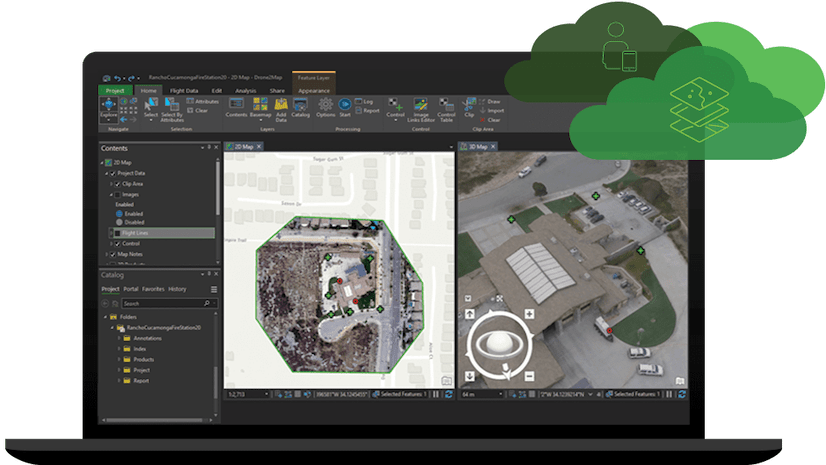Open the Attributes table

point(203,101)
